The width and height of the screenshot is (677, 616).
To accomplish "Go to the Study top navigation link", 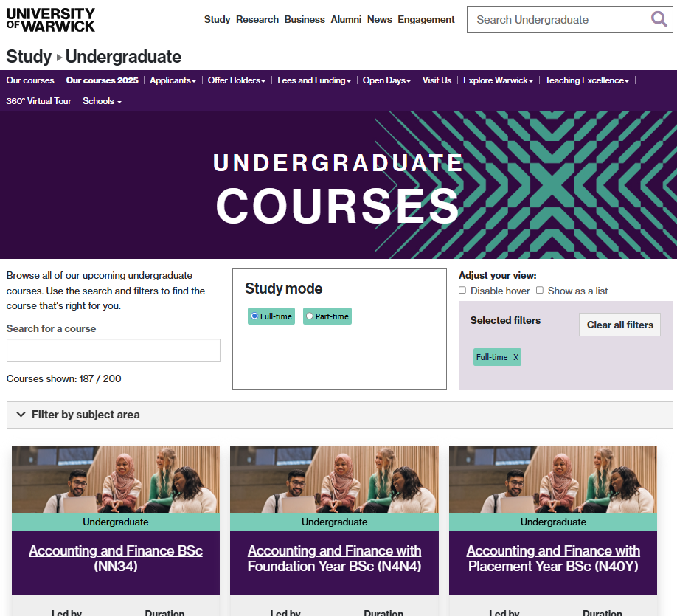I will pyautogui.click(x=217, y=19).
